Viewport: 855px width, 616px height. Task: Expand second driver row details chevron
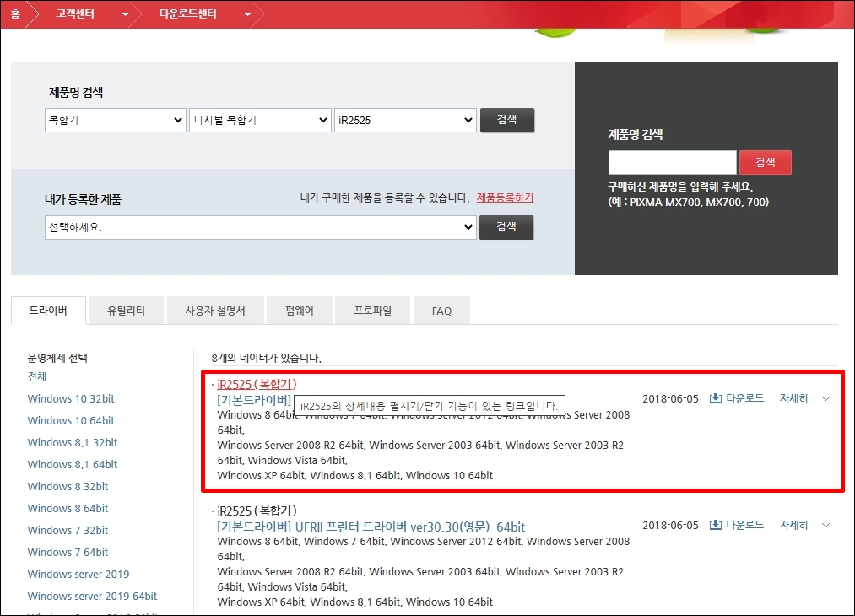pos(825,525)
